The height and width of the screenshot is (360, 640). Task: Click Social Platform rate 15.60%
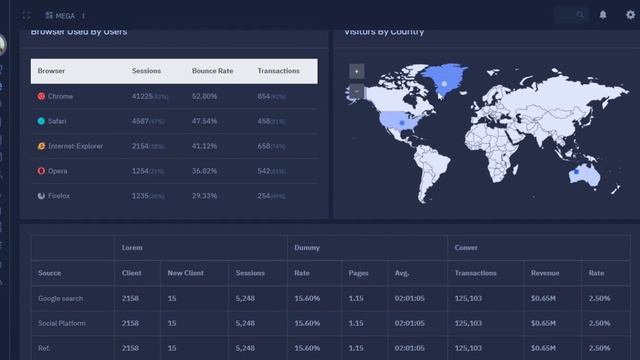click(307, 323)
